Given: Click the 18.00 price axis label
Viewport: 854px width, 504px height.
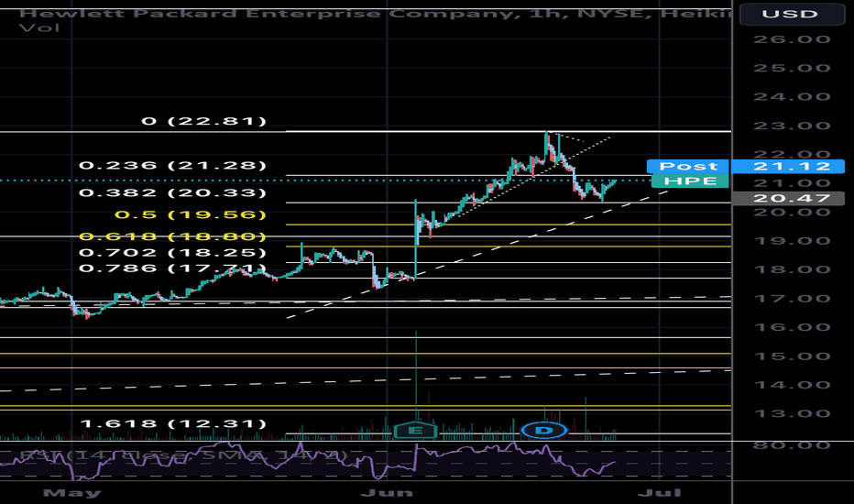Looking at the screenshot, I should point(792,269).
